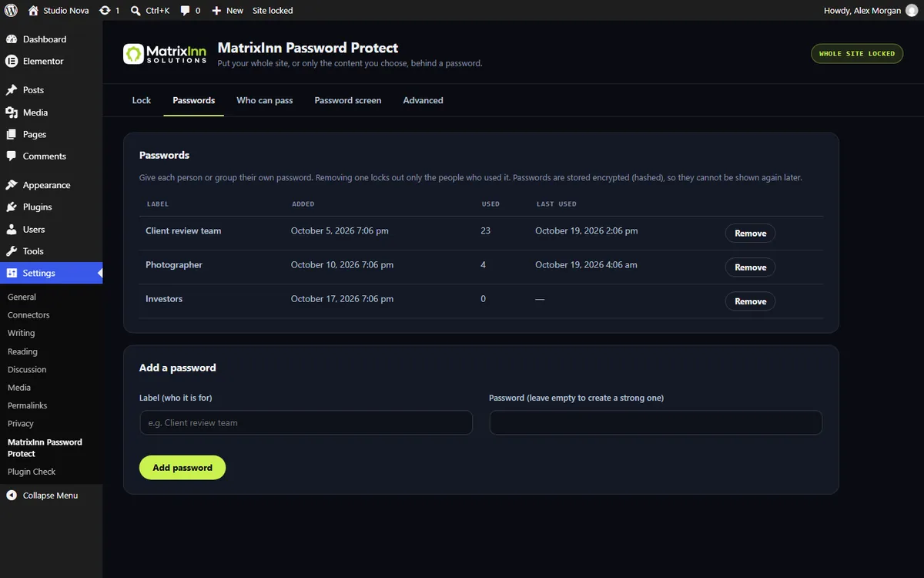
Task: Switch to the Lock tab
Action: (x=142, y=100)
